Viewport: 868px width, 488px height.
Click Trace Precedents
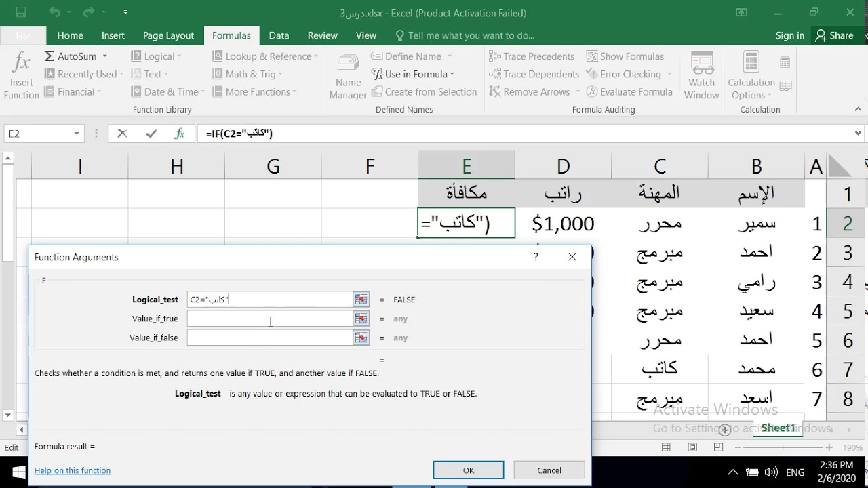point(532,56)
